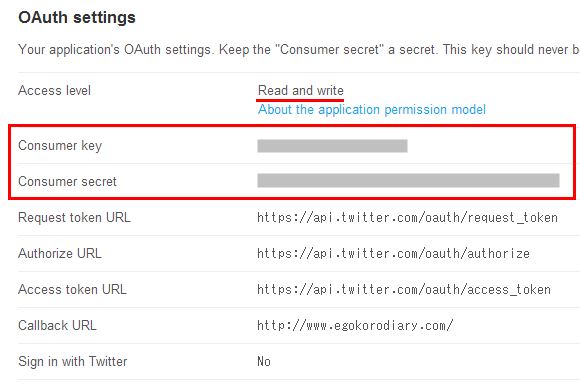Click the Sign in with Twitter No value
The height and width of the screenshot is (388, 580).
click(264, 361)
